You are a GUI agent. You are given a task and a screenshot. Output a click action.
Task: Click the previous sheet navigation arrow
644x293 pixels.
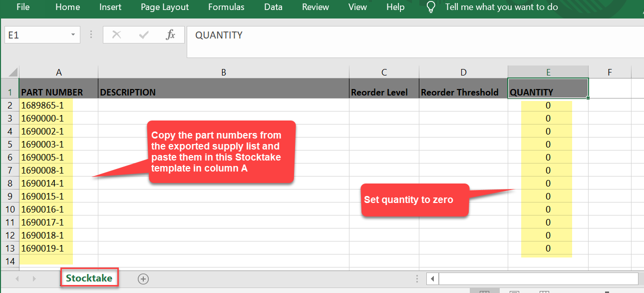coord(17,278)
